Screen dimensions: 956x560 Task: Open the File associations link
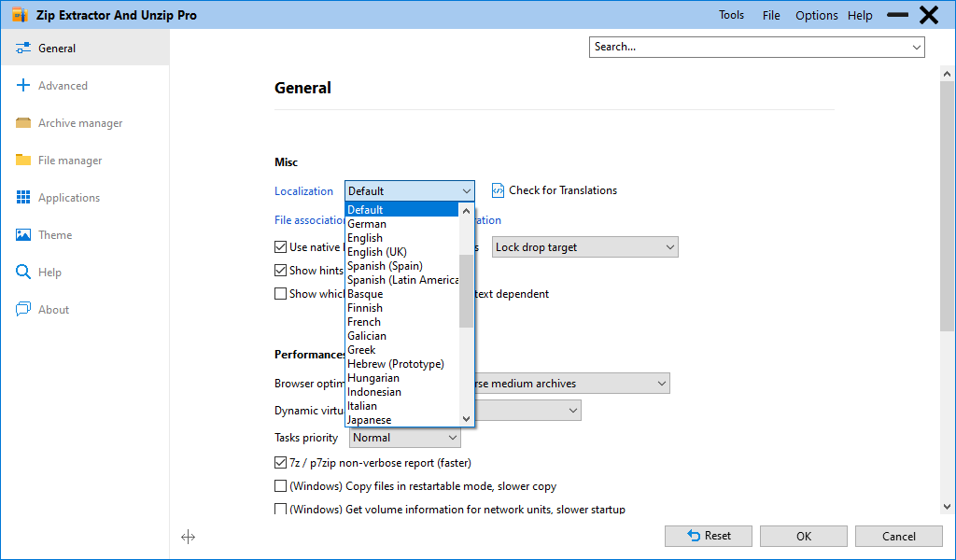coord(310,220)
